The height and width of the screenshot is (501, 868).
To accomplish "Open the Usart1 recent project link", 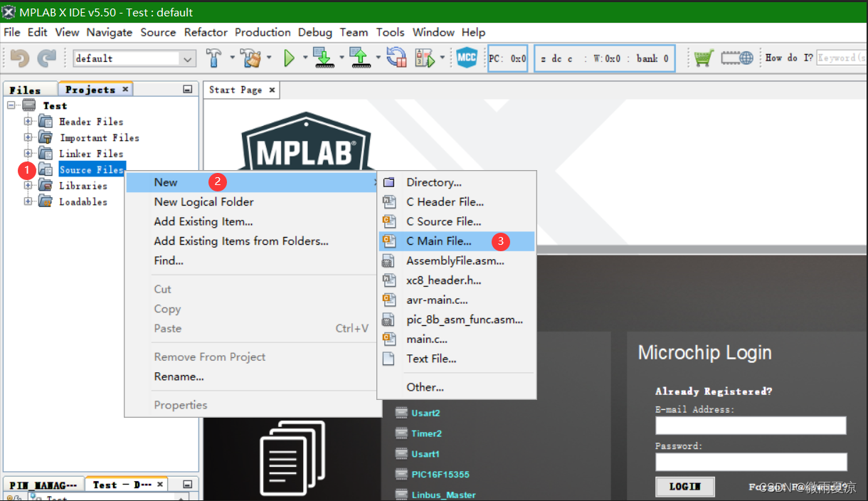I will pyautogui.click(x=425, y=453).
